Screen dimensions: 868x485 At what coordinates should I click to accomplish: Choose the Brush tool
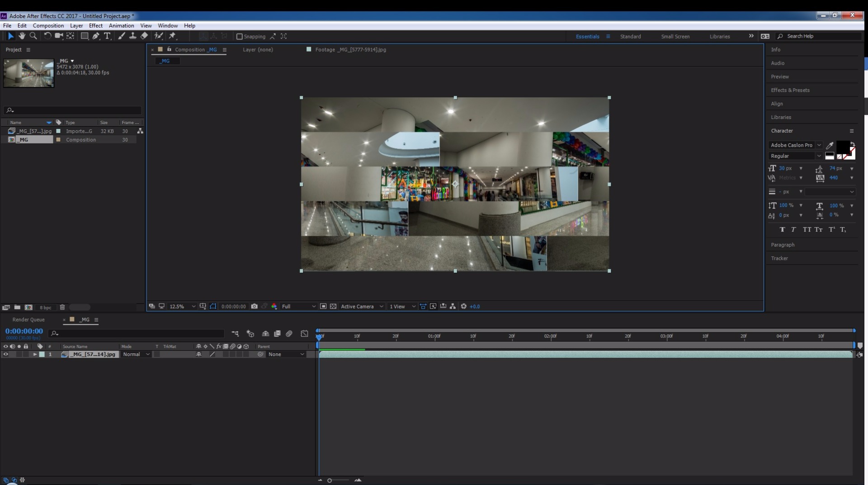121,36
